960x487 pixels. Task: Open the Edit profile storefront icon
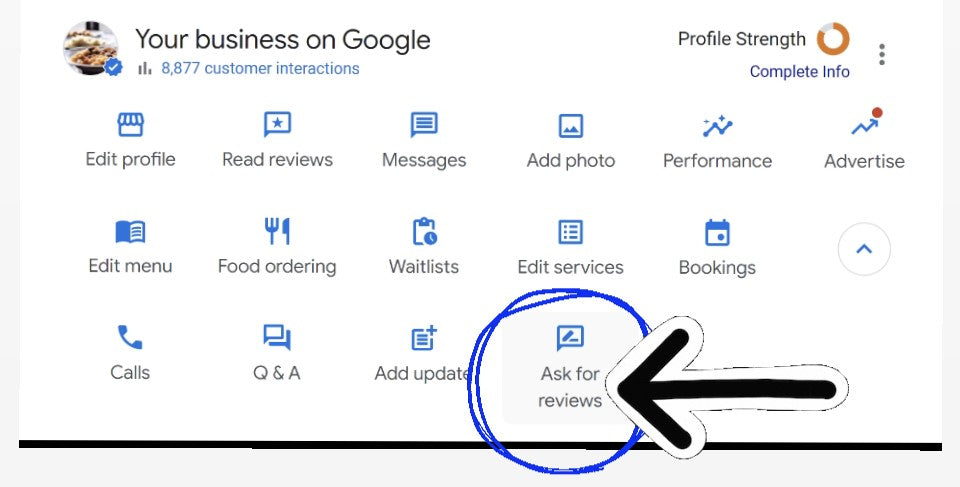130,126
